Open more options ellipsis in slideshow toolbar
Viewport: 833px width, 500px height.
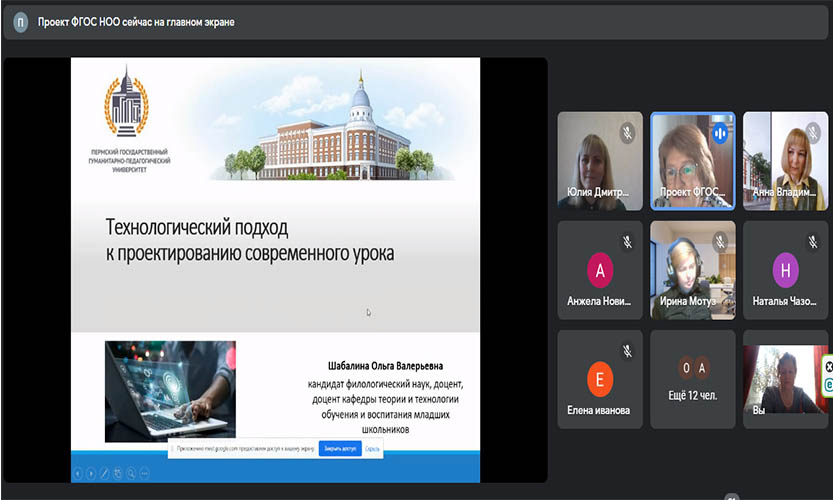(143, 473)
